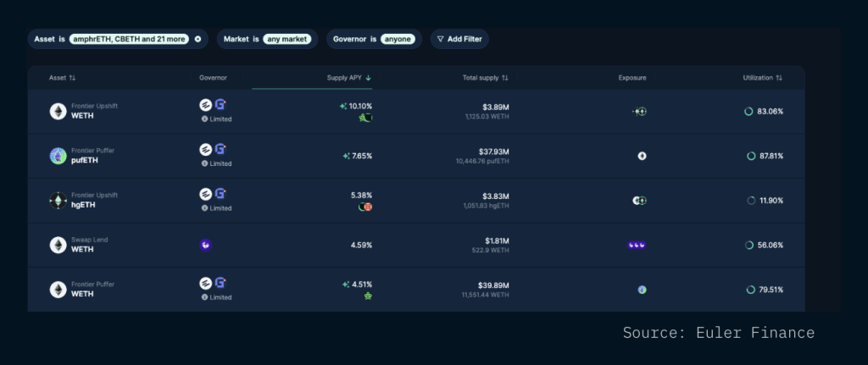
Task: Click total supply $3.83M
Action: tap(495, 196)
